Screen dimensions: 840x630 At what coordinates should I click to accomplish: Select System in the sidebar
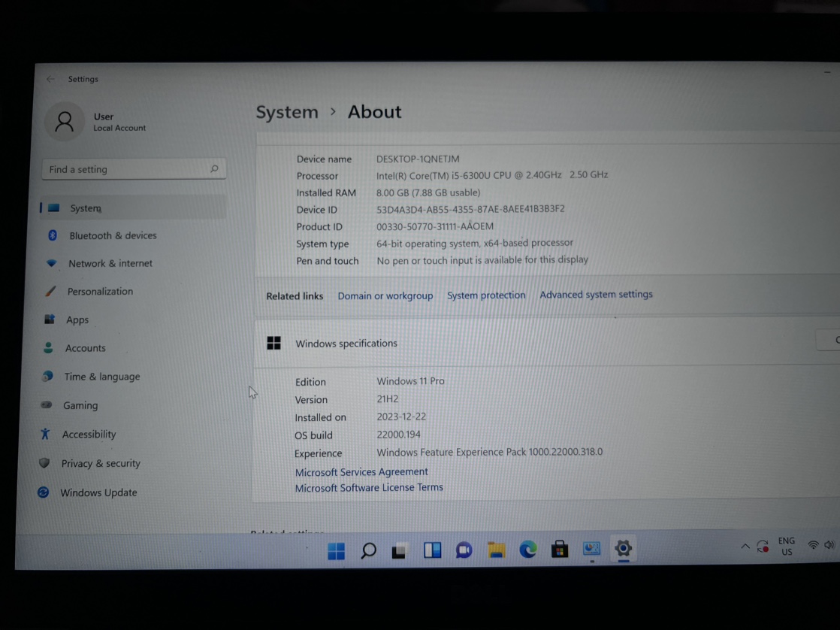(133, 207)
